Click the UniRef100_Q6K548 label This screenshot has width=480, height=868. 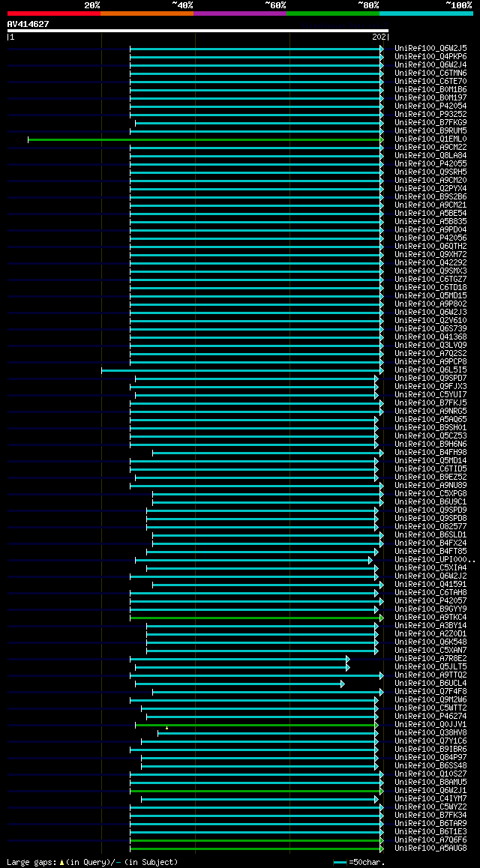[x=430, y=642]
